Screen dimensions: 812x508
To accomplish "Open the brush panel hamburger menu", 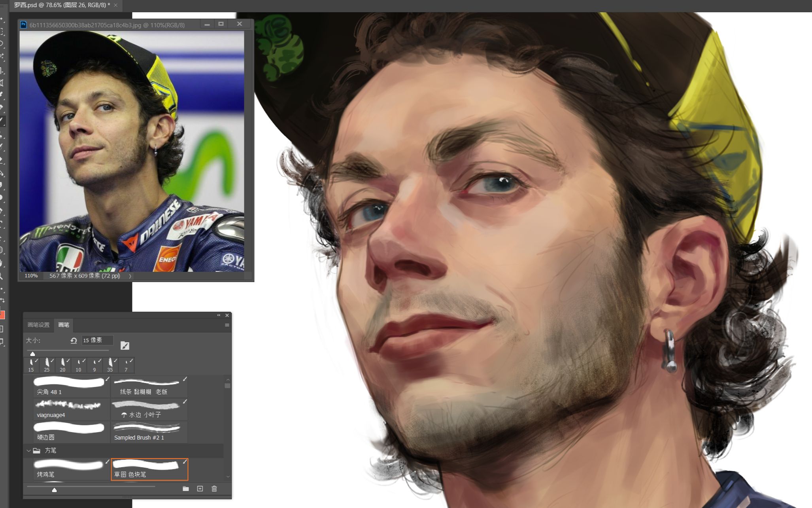I will tap(227, 325).
